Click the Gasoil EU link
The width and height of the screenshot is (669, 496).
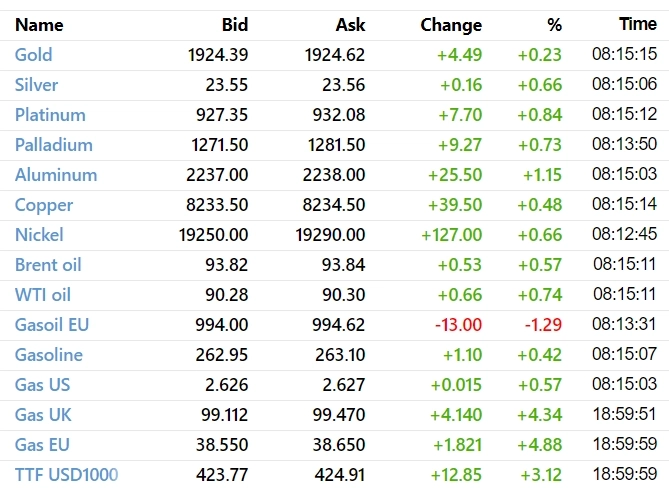coord(51,325)
